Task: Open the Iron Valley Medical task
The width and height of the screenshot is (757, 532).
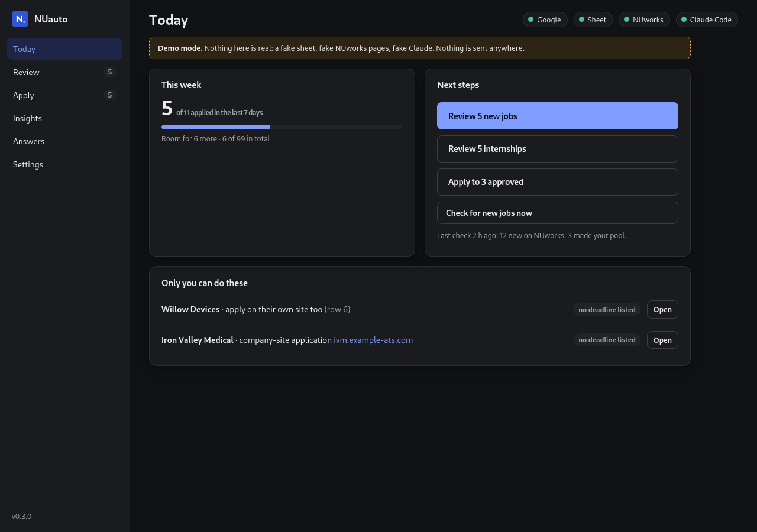Action: click(662, 340)
